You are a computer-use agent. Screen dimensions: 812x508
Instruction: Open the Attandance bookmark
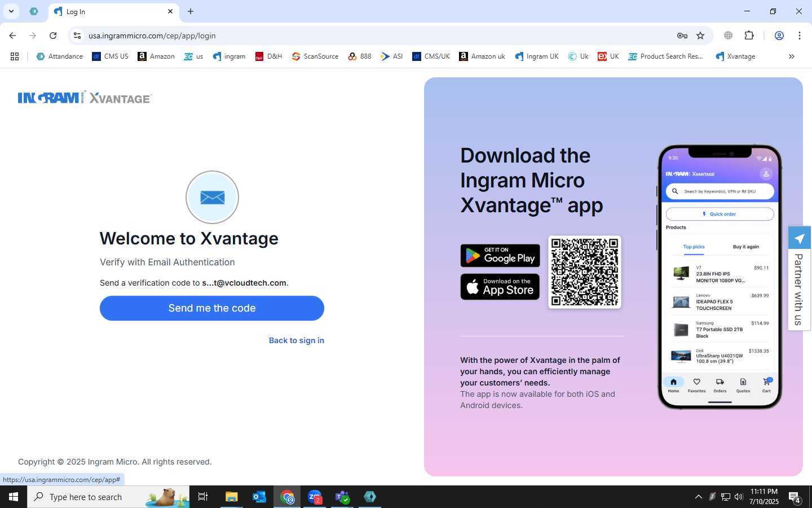point(59,56)
